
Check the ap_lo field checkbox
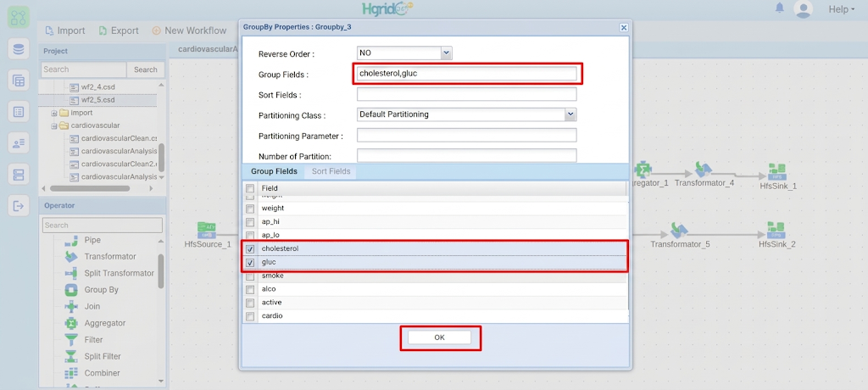(x=250, y=235)
